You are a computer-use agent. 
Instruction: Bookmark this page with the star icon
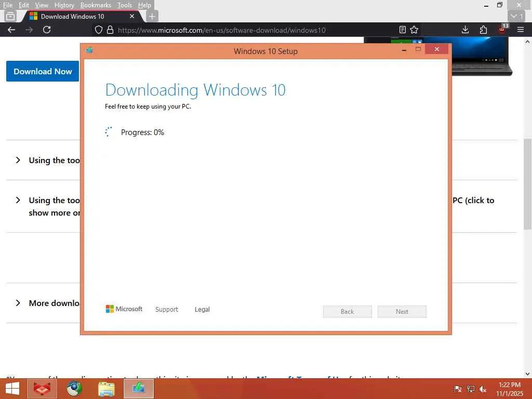[414, 30]
